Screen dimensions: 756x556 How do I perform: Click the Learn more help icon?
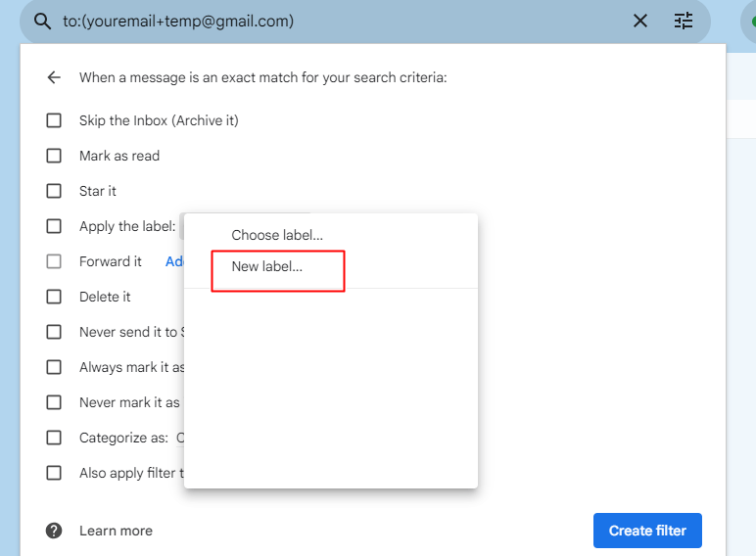pos(54,531)
